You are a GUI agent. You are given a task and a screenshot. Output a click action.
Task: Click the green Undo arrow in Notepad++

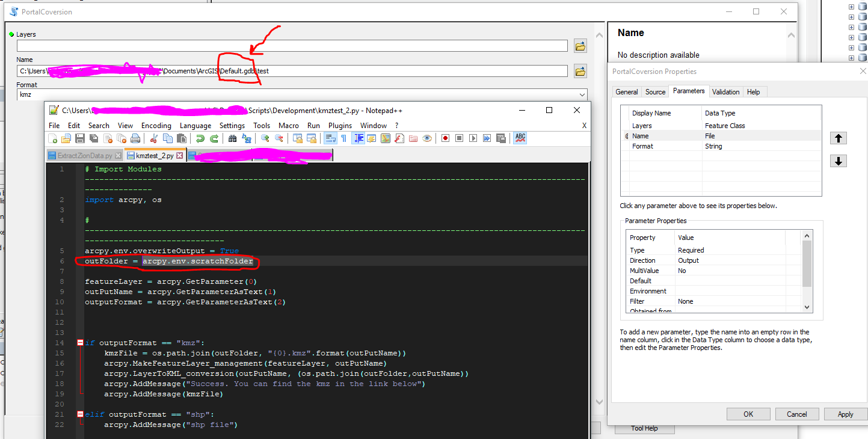(x=200, y=138)
